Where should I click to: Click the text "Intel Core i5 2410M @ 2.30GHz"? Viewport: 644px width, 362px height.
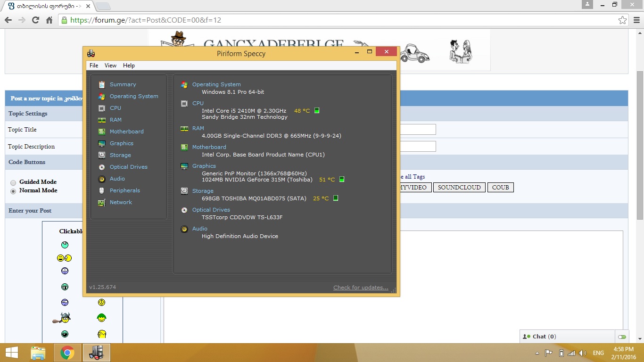pos(244,111)
